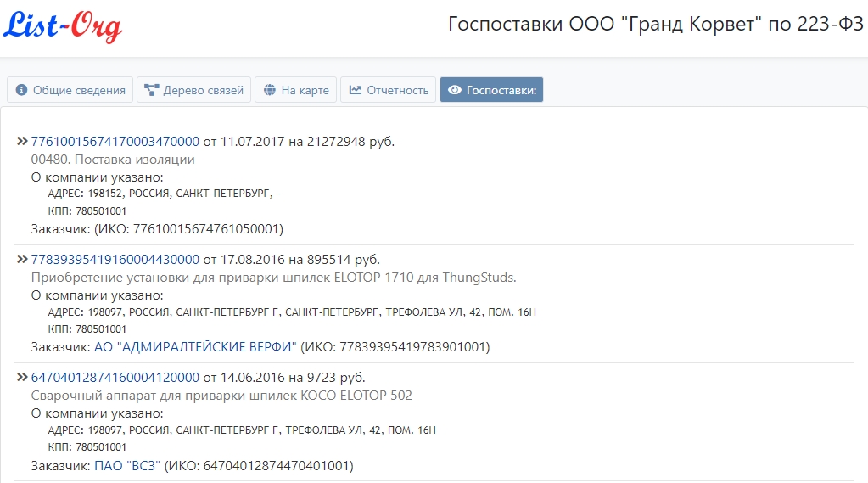Click the "Сварочный аппарат" ELOTOP 502 description
Screen dimensions: 868x483
point(221,396)
